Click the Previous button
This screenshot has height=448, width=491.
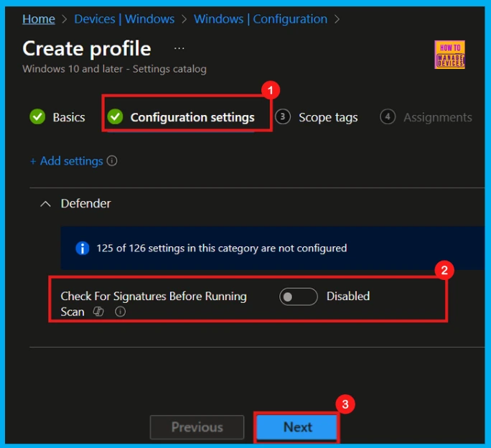tap(197, 427)
